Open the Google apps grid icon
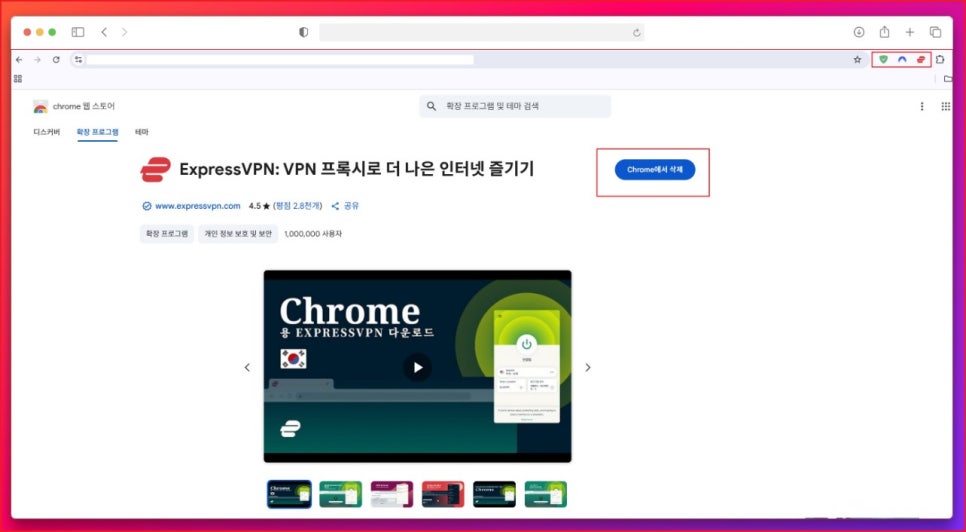This screenshot has width=966, height=532. [946, 107]
